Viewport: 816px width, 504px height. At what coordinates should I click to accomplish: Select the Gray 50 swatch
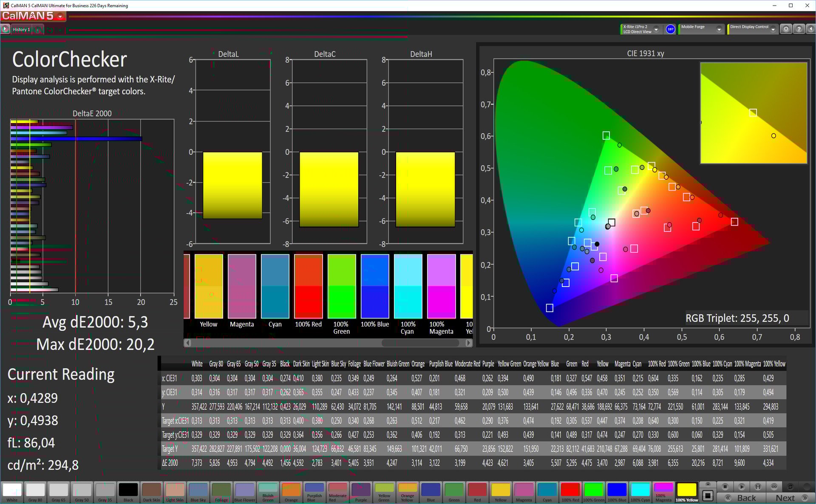(82, 493)
